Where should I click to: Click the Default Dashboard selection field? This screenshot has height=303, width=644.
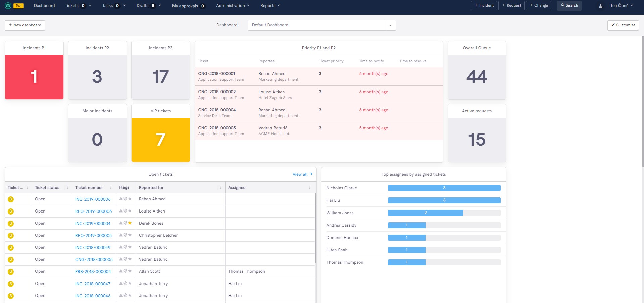(316, 25)
